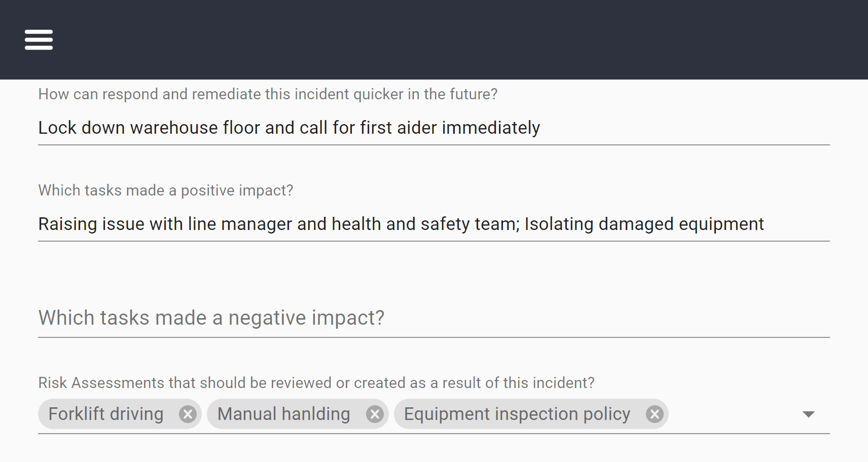Open the hamburger navigation menu
Viewport: 868px width, 462px height.
[39, 40]
